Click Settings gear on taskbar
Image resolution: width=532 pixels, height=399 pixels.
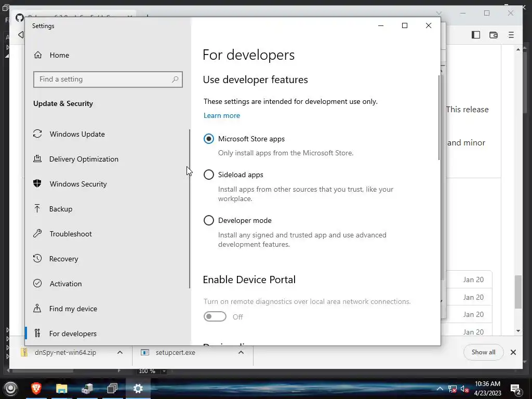coord(138,389)
